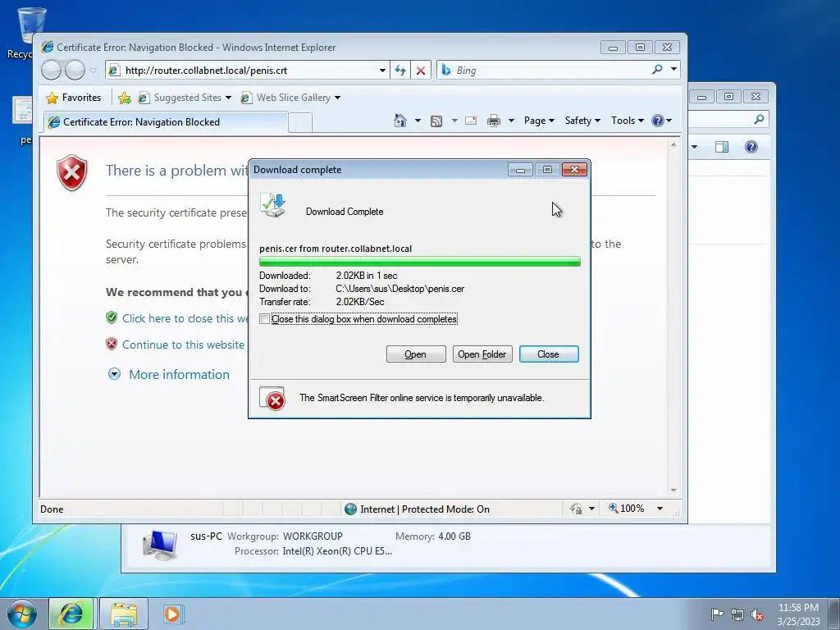Select the Certificate Error tab
The image size is (840, 630).
165,122
